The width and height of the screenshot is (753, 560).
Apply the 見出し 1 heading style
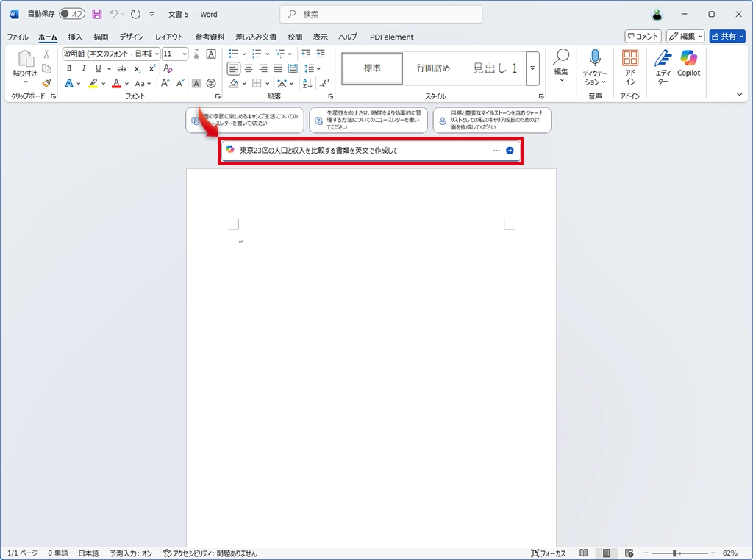tap(495, 68)
